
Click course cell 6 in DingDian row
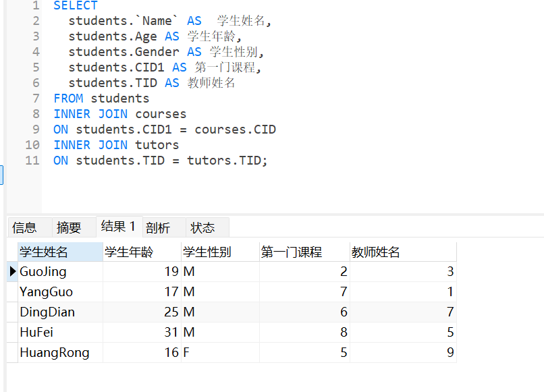[304, 312]
